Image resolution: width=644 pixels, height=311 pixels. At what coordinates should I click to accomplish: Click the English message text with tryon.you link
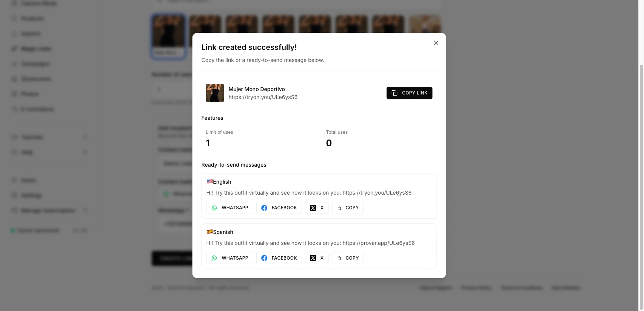click(309, 193)
